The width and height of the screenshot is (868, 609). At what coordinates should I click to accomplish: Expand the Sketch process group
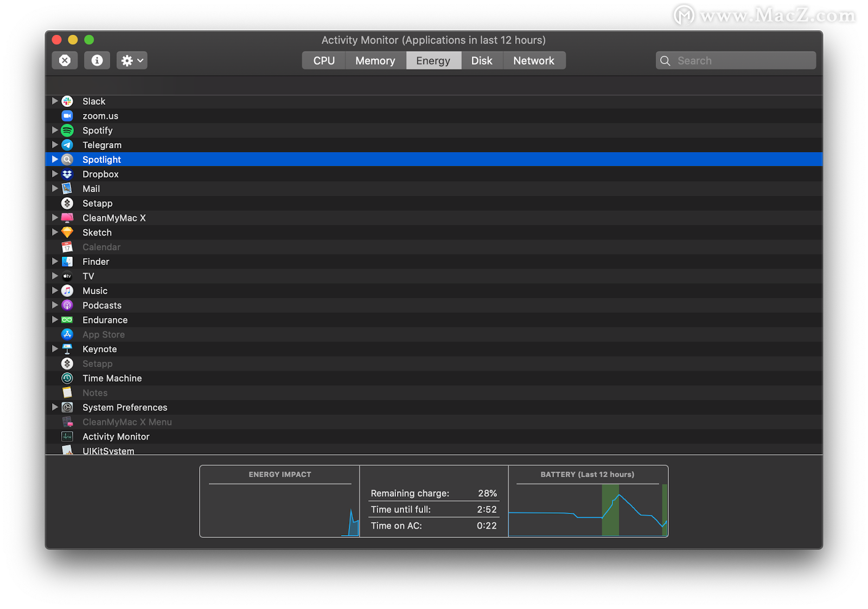(x=55, y=232)
